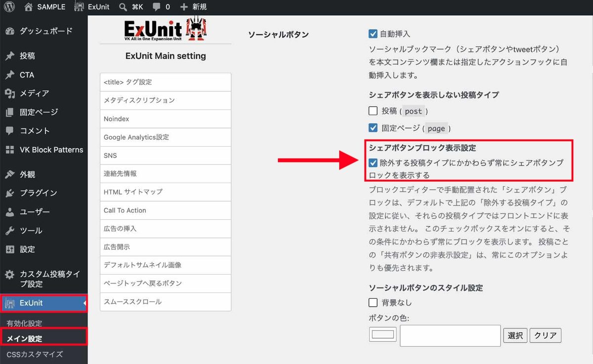Image resolution: width=593 pixels, height=364 pixels.
Task: Focus the ボタンの色 text field
Action: coord(451,336)
